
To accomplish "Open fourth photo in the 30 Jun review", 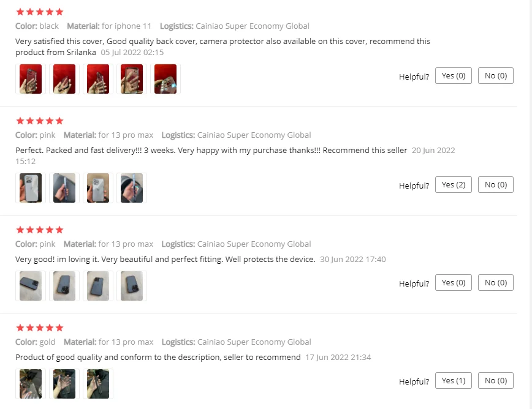I will (132, 286).
